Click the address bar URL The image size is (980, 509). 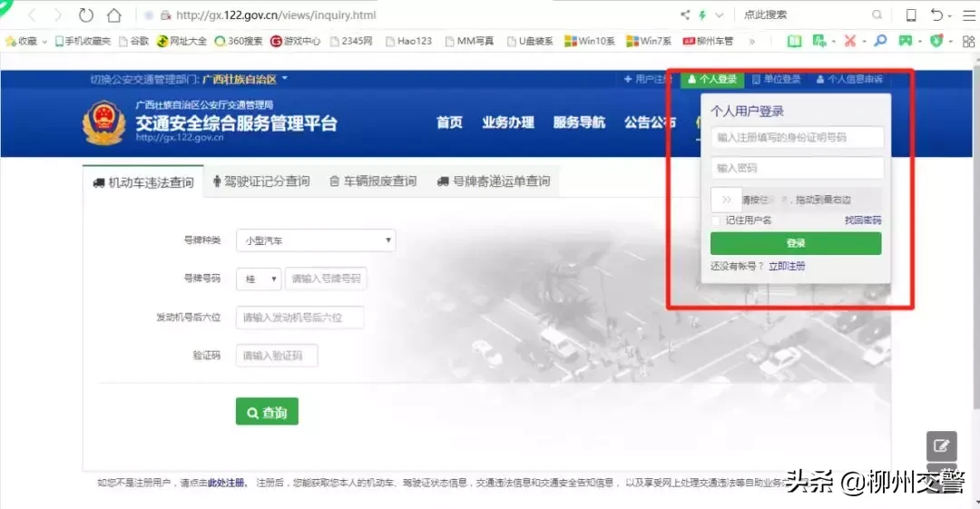click(x=276, y=15)
